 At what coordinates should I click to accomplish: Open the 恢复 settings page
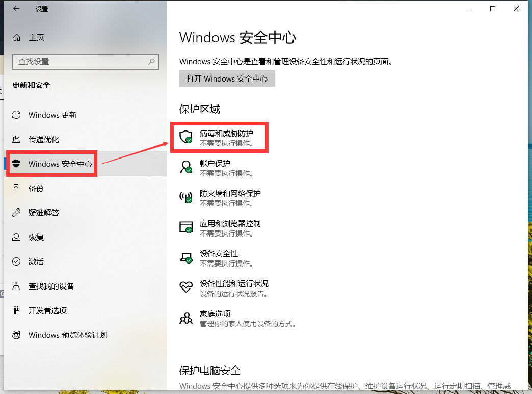pyautogui.click(x=86, y=237)
